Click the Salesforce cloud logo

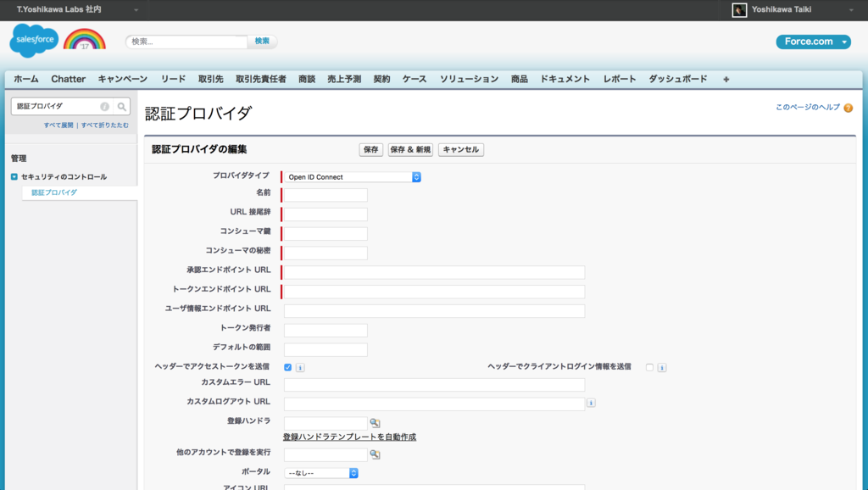click(32, 40)
